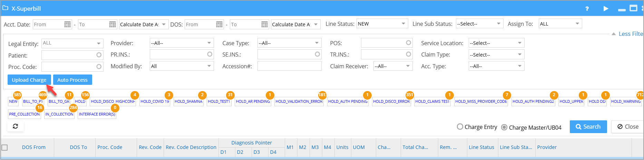Tick the select-all checkbox in grid header
Image resolution: width=644 pixels, height=160 pixels.
[5, 148]
